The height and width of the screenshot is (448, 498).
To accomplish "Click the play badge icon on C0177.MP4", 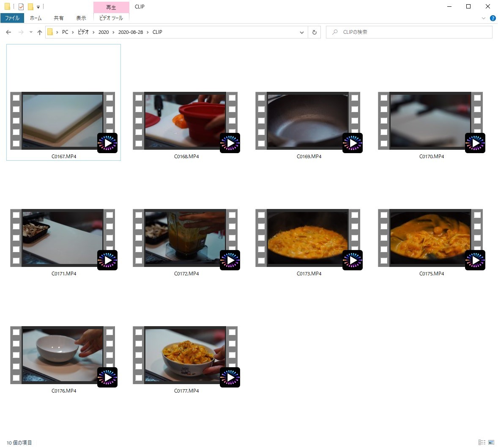I will 230,377.
